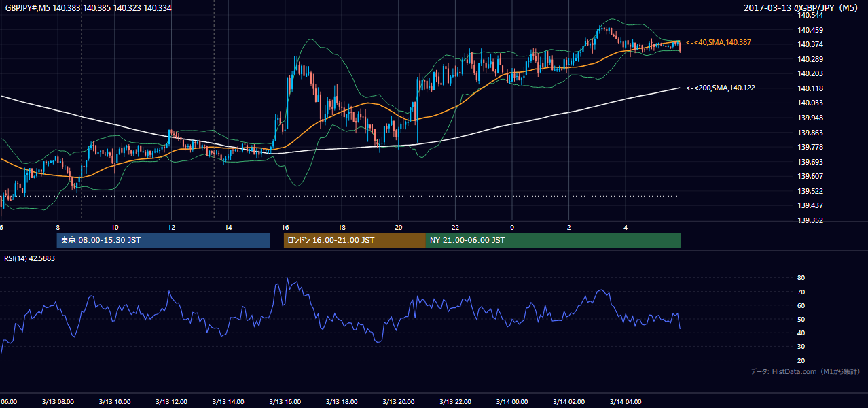Click the date label 3/13 18:00

point(342,402)
